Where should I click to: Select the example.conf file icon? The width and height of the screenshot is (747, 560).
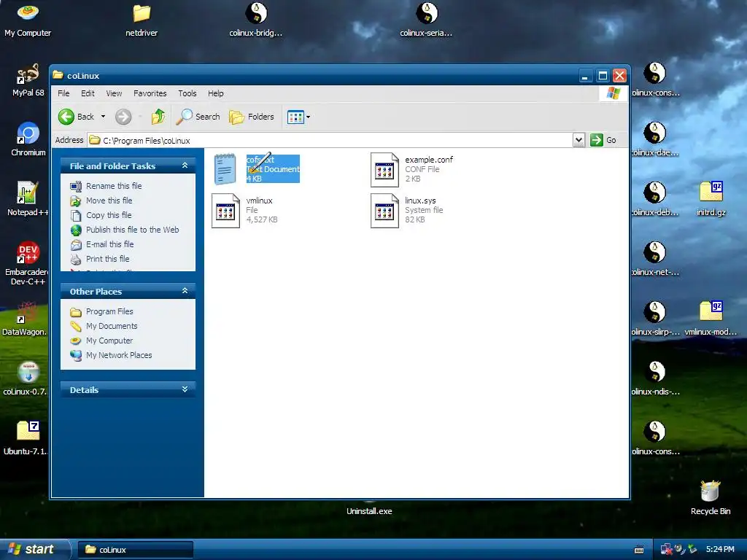pyautogui.click(x=384, y=169)
